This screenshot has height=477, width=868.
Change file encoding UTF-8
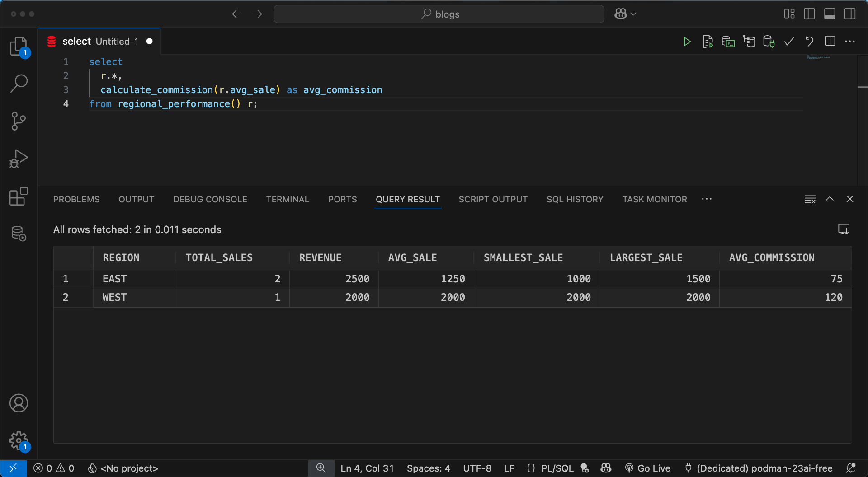pos(477,468)
